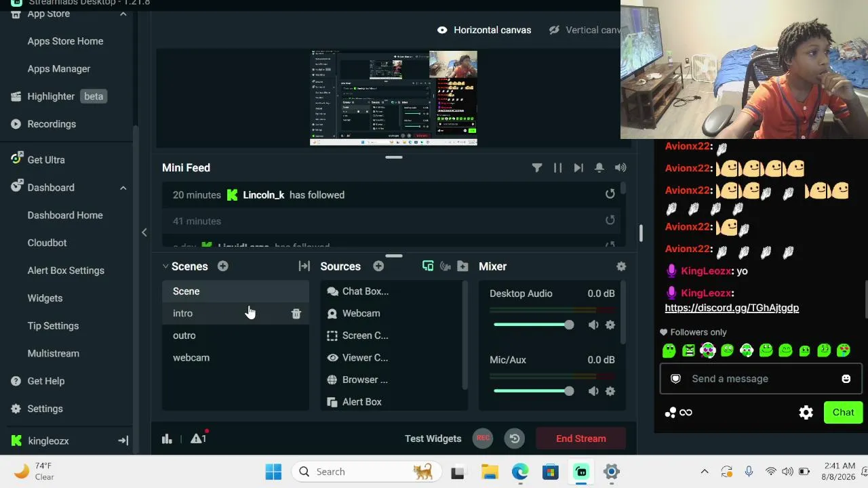
Task: Skip the current alert in Mini Feed
Action: pos(578,167)
